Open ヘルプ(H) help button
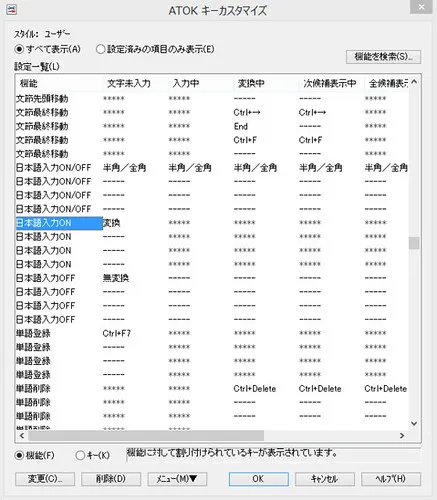The image size is (437, 500). (391, 479)
